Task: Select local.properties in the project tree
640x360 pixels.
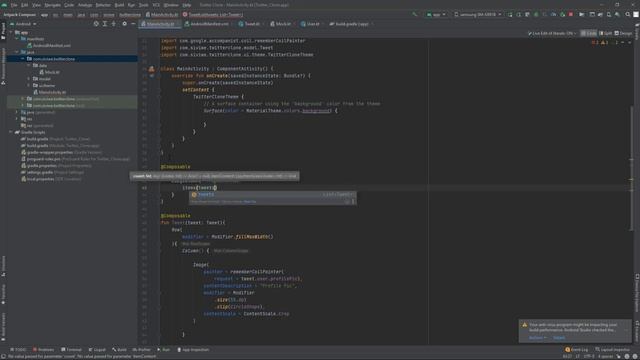Action: tap(51, 179)
